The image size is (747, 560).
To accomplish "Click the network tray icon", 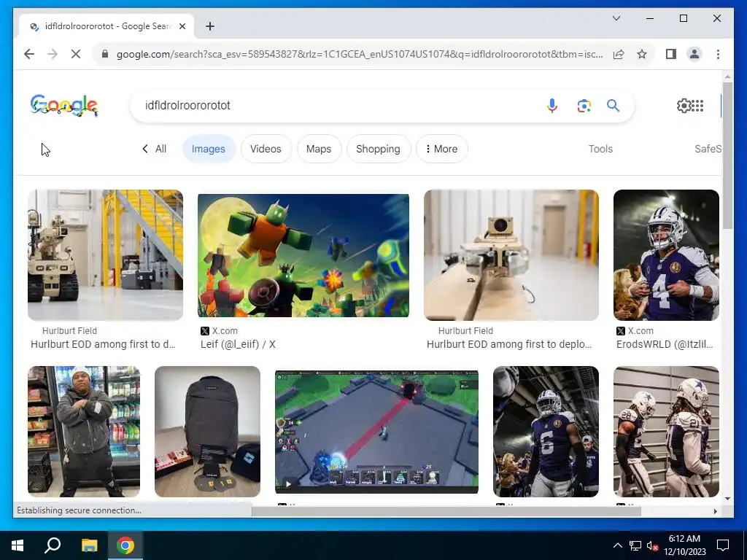I will pyautogui.click(x=635, y=545).
